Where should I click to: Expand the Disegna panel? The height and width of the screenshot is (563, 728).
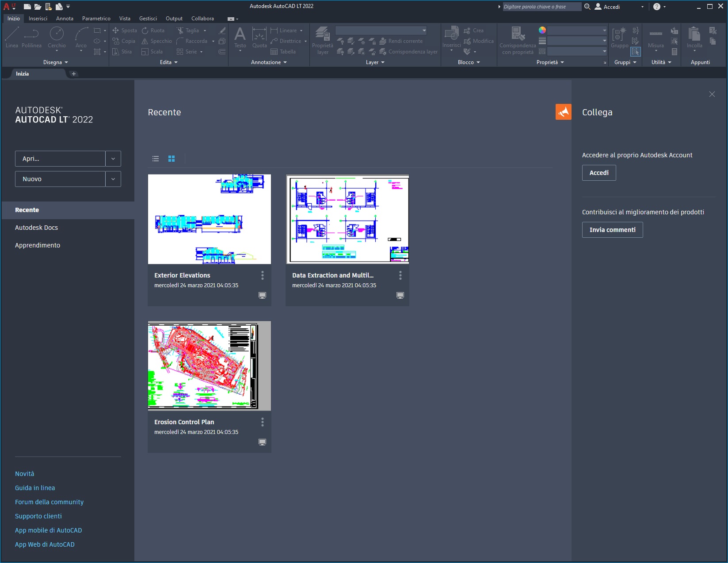tap(56, 62)
